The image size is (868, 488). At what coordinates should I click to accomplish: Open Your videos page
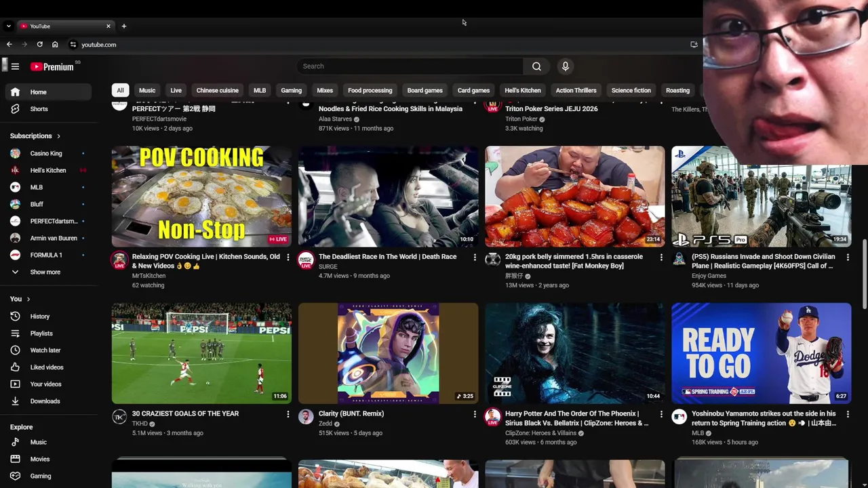[x=48, y=384]
